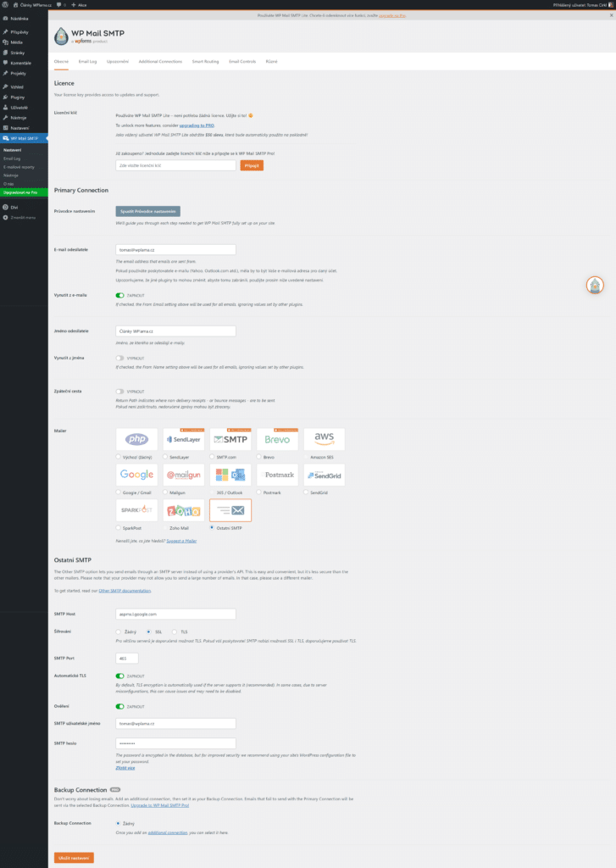Select Ostatní SMTP radio button
This screenshot has width=616, height=868.
212,527
